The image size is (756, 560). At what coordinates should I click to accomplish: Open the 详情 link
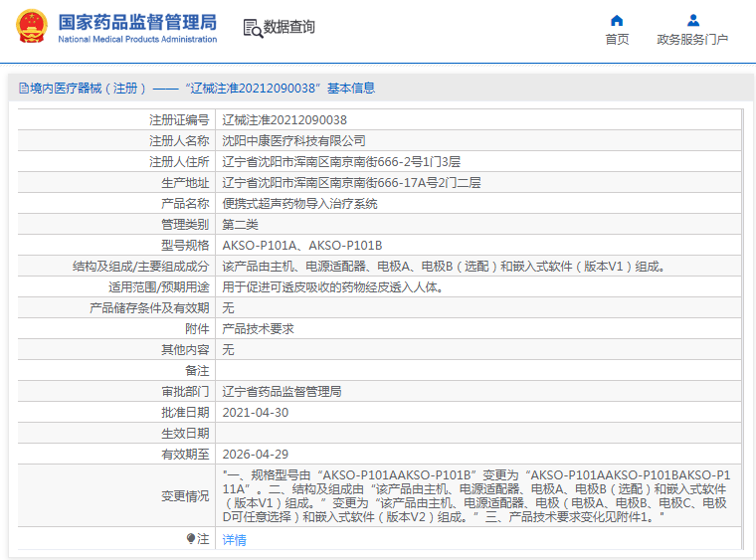click(235, 540)
